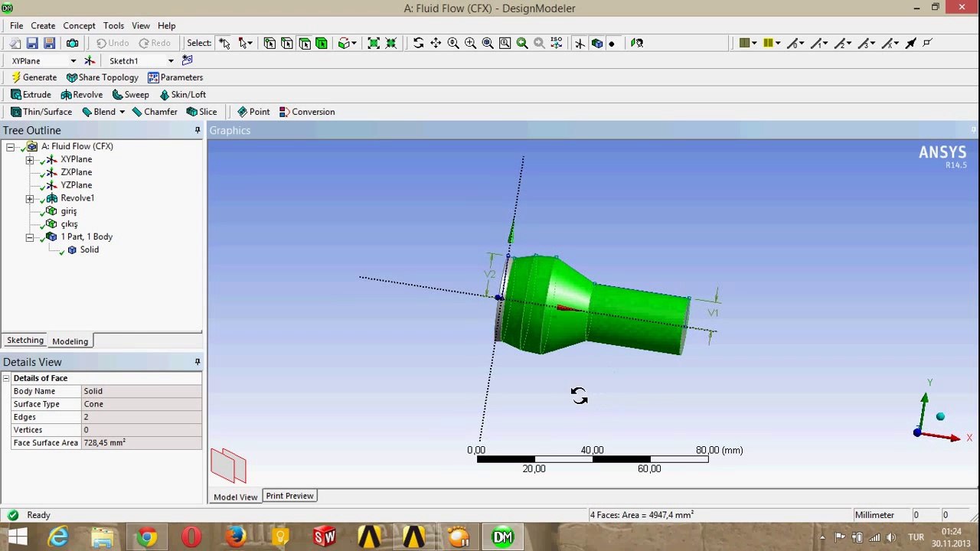The width and height of the screenshot is (980, 551).
Task: Set the ISO isometric view
Action: coord(557,43)
